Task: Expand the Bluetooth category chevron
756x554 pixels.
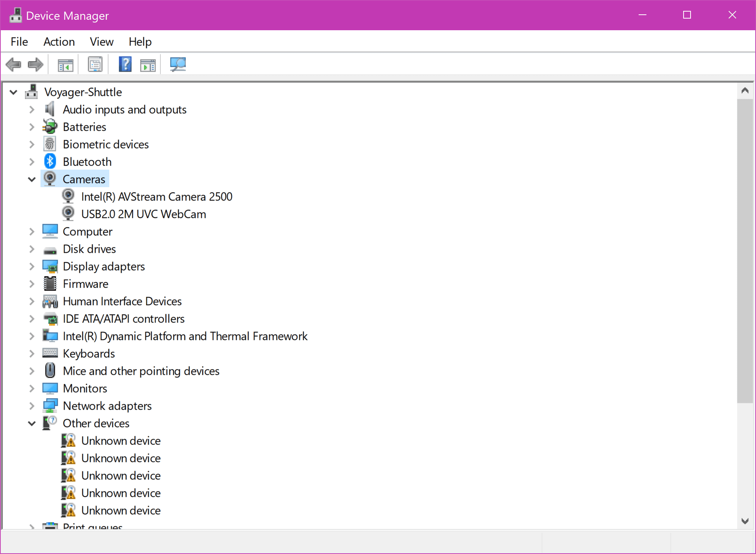Action: tap(32, 162)
